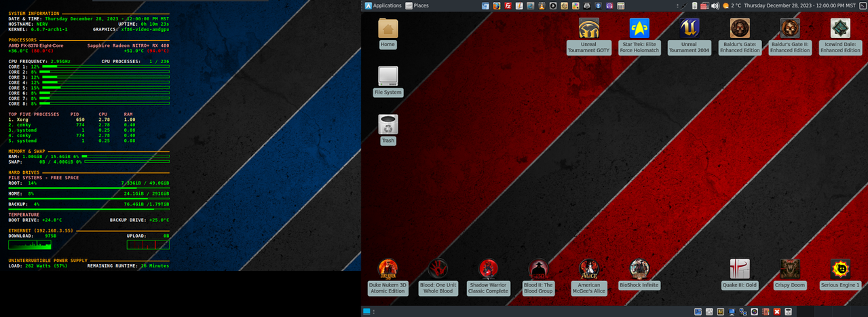The height and width of the screenshot is (317, 868).
Task: Open the Applications menu
Action: tap(383, 5)
